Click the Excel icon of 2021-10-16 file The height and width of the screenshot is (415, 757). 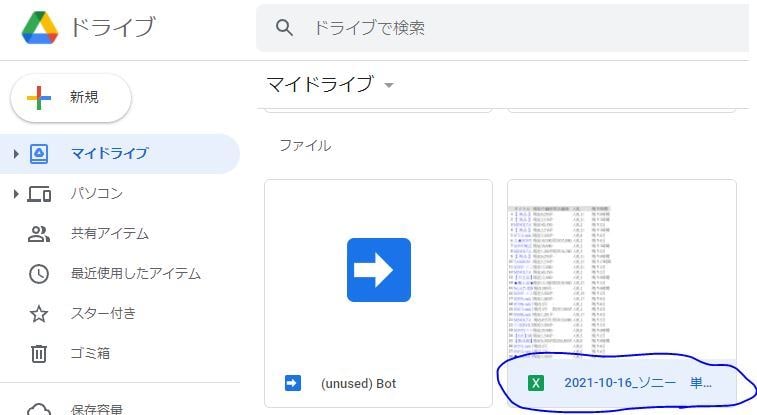pyautogui.click(x=535, y=384)
